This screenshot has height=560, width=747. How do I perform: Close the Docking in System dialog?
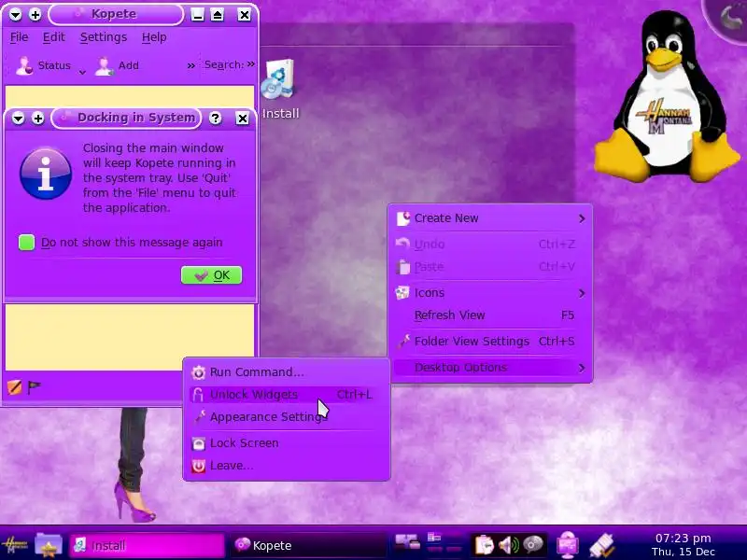point(243,119)
